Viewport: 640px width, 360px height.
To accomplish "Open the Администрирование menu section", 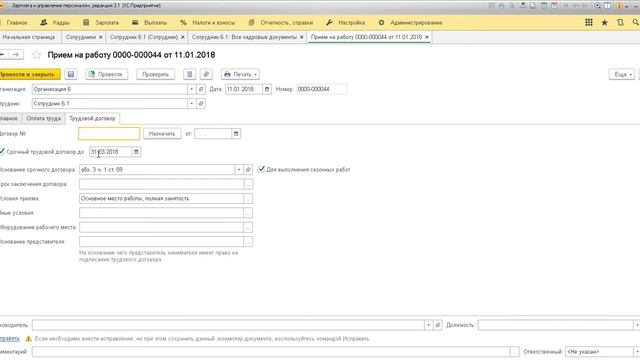I will [410, 22].
